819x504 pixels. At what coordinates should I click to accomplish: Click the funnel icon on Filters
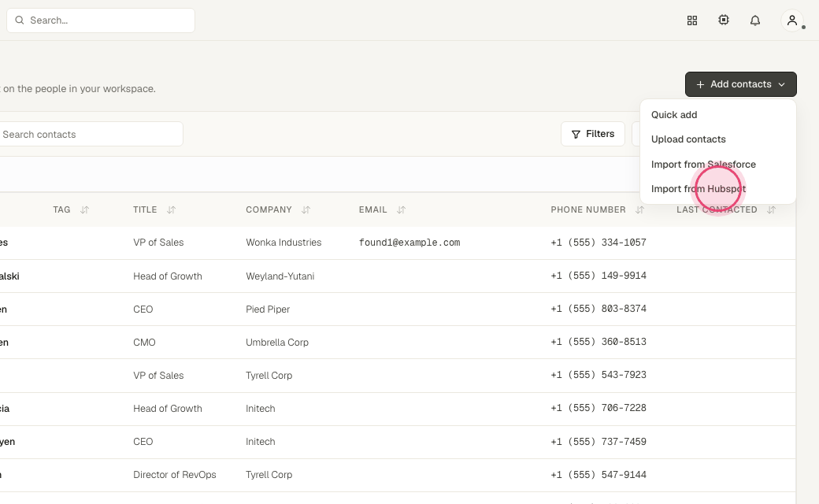pyautogui.click(x=576, y=134)
